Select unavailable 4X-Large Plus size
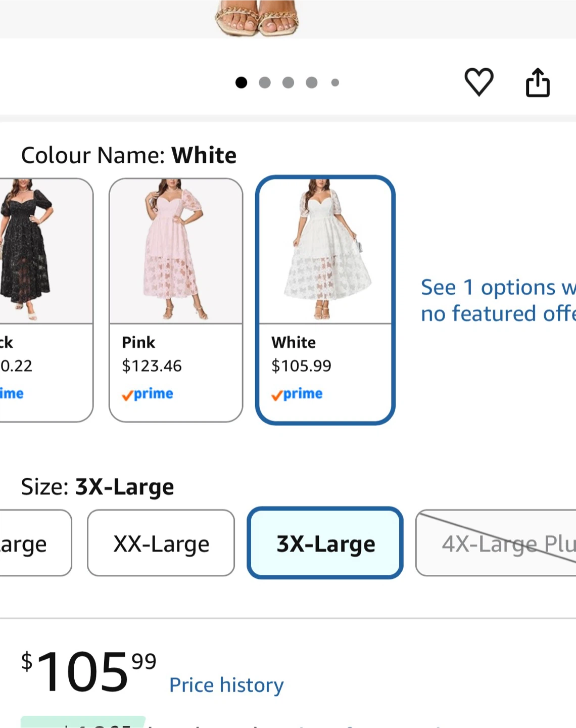Screen dimensions: 576x728 point(496,543)
